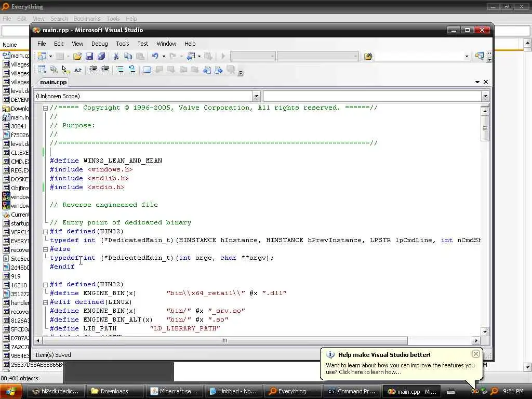This screenshot has height=399, width=532.
Task: Select the main.cpp document tab
Action: 54,82
